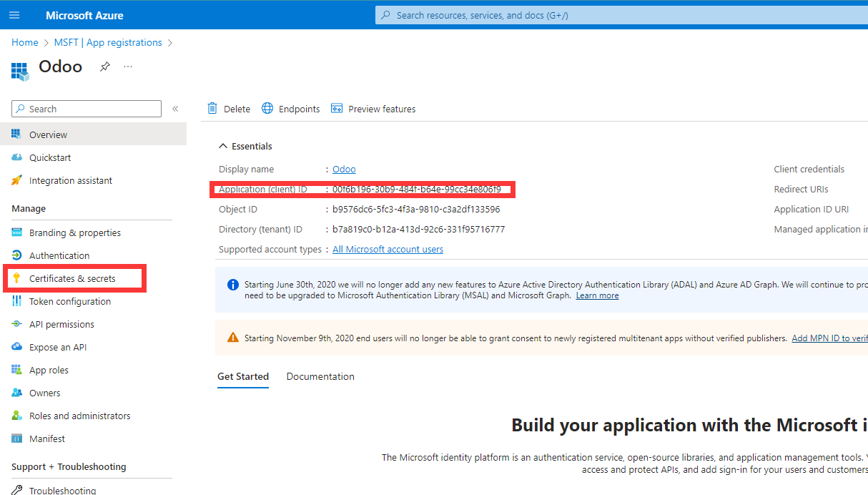The image size is (868, 495).
Task: Click the Certificates & secrets key icon
Action: [x=16, y=278]
